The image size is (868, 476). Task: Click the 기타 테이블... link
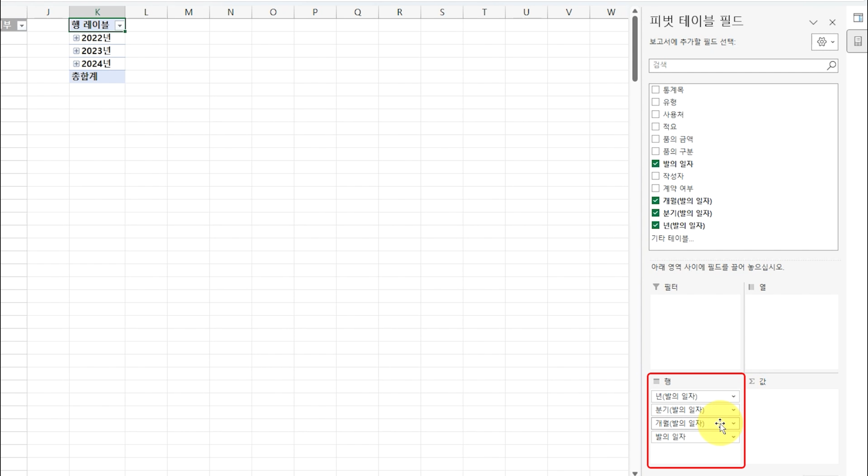[672, 238]
